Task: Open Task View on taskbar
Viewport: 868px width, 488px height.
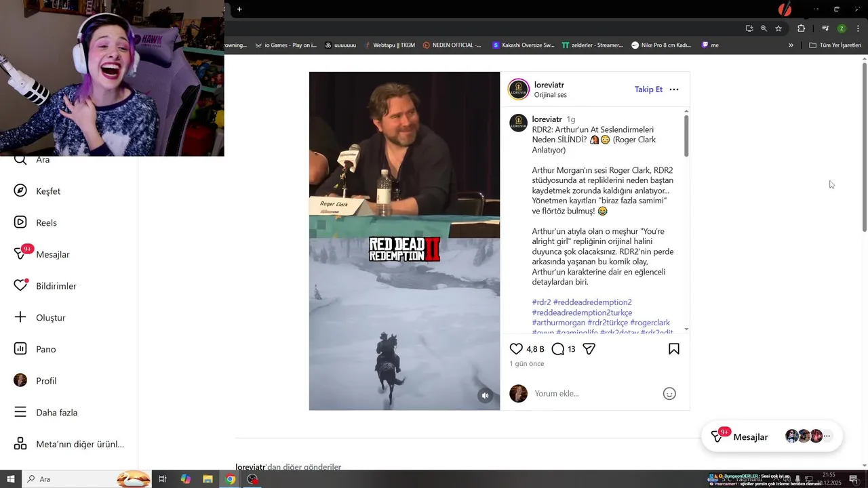Action: pyautogui.click(x=163, y=479)
